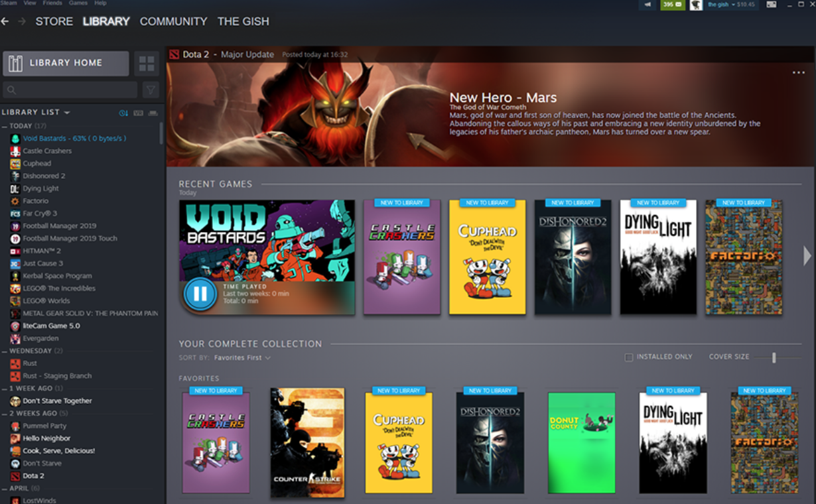Go forward with the right arrow
The height and width of the screenshot is (504, 816).
[x=22, y=21]
